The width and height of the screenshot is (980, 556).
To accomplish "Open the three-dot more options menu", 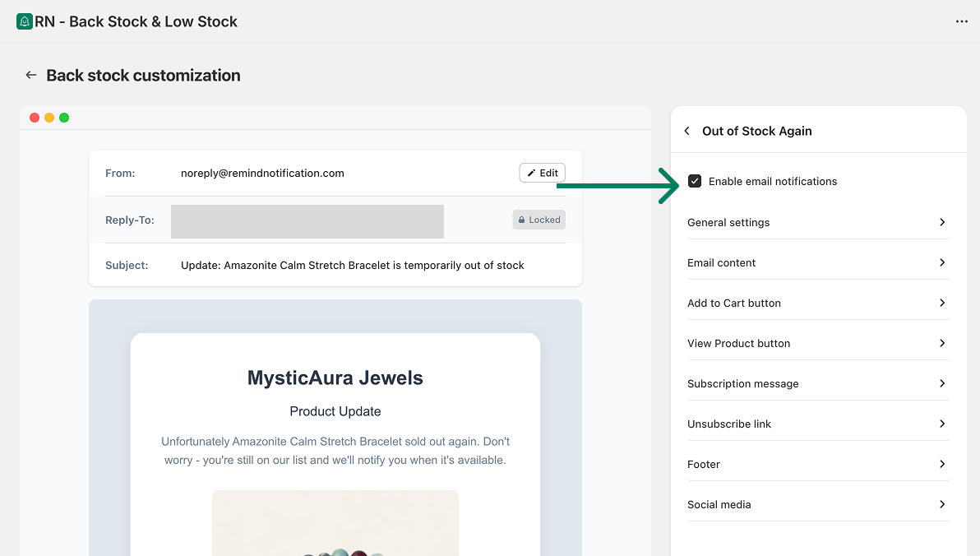I will click(961, 21).
